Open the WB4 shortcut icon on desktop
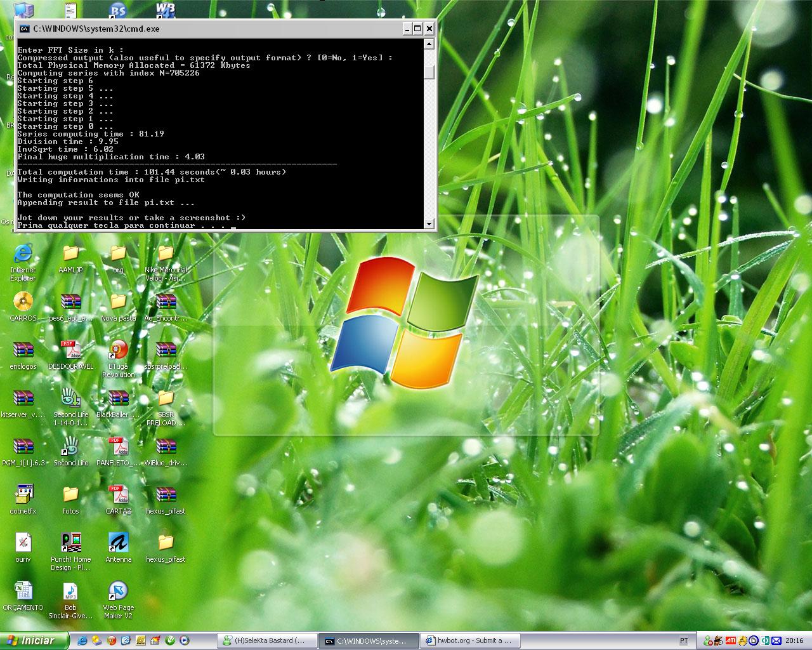The width and height of the screenshot is (812, 650). tap(166, 9)
